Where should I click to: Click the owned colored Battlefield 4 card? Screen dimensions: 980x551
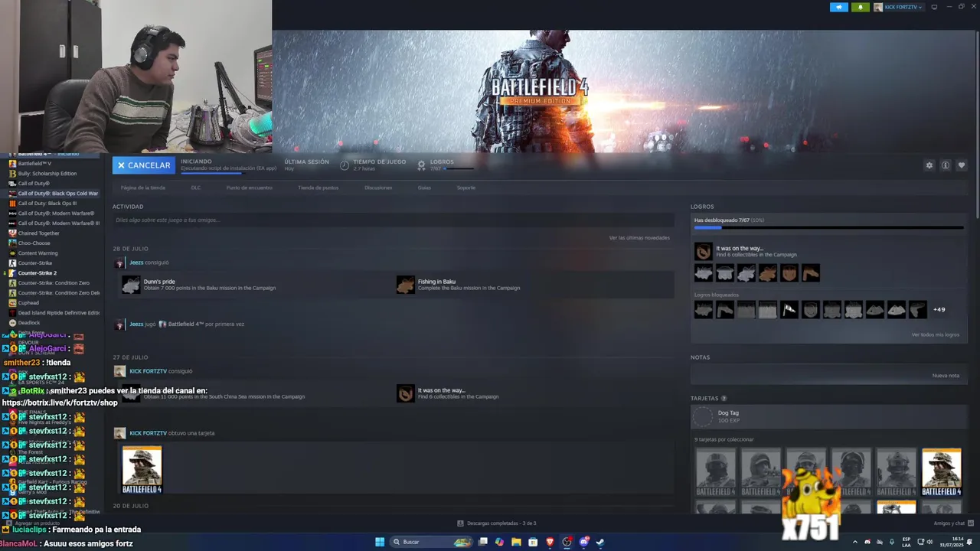point(942,472)
